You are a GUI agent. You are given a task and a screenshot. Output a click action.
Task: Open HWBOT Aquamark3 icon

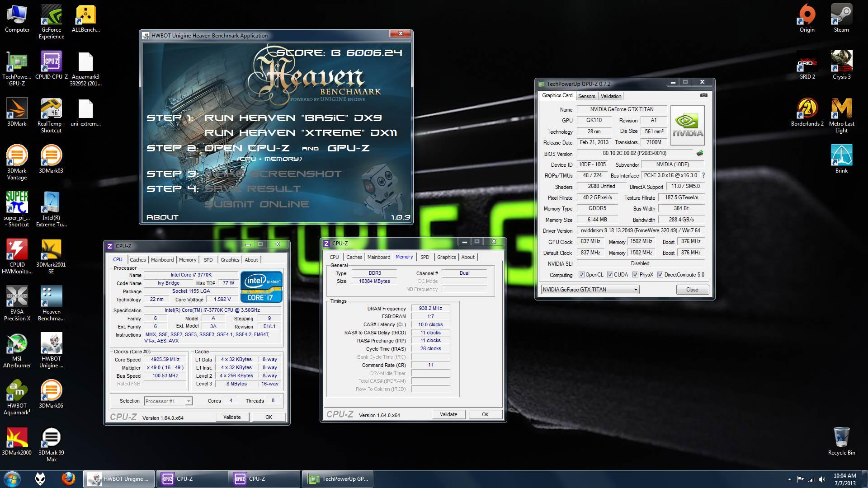[x=17, y=398]
